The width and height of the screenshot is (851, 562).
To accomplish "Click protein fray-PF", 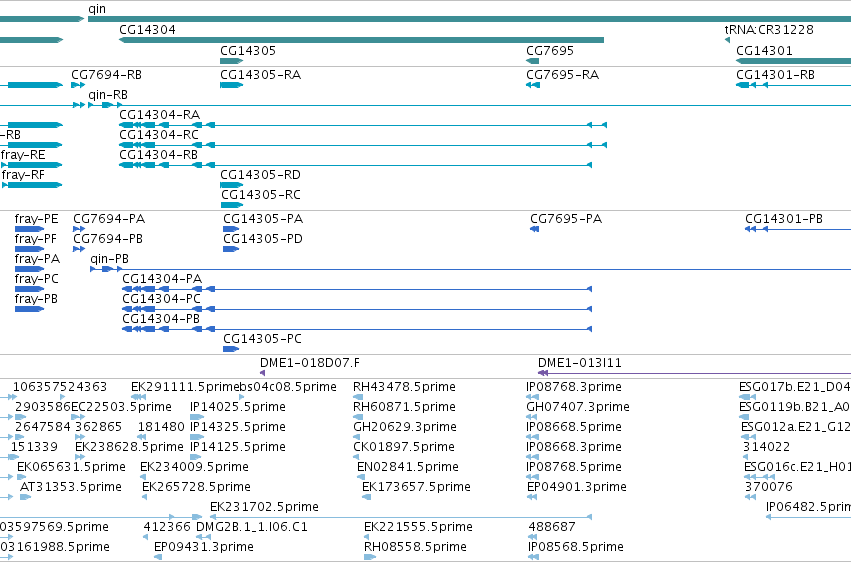I will tap(29, 249).
